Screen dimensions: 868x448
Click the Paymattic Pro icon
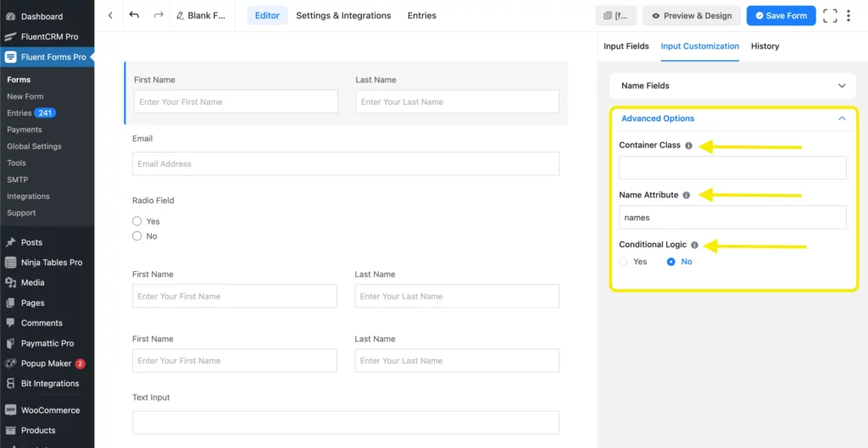pyautogui.click(x=10, y=344)
